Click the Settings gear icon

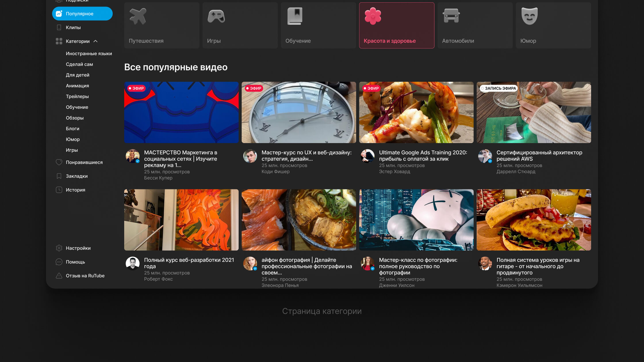59,248
